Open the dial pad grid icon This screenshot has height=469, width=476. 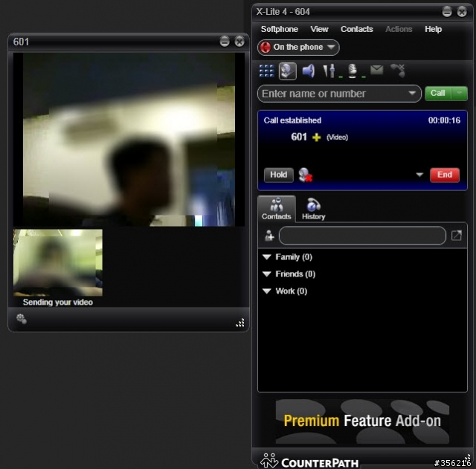click(266, 71)
